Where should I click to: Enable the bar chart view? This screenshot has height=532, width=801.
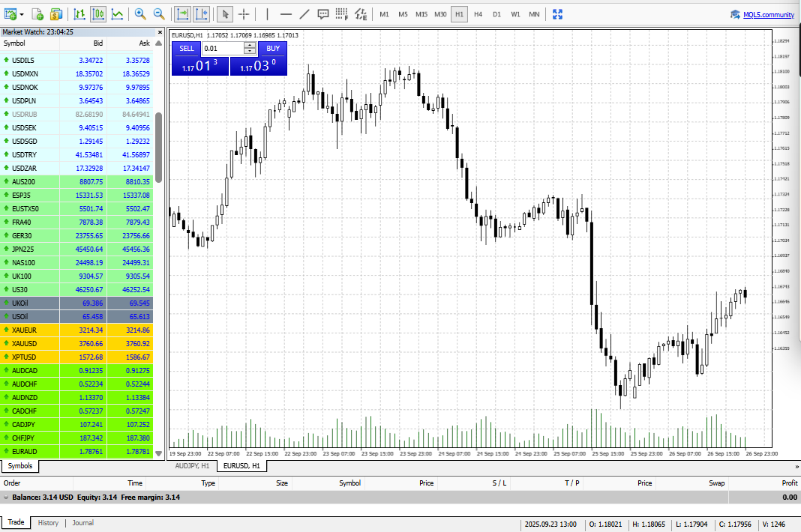tap(79, 14)
